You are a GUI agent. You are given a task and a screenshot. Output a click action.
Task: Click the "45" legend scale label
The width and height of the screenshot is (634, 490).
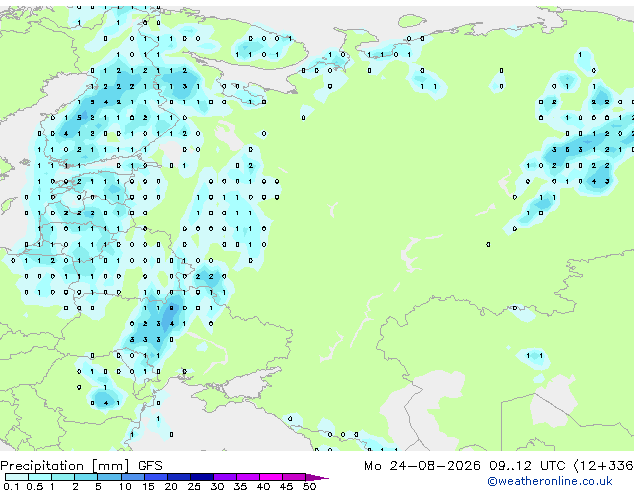(x=286, y=486)
